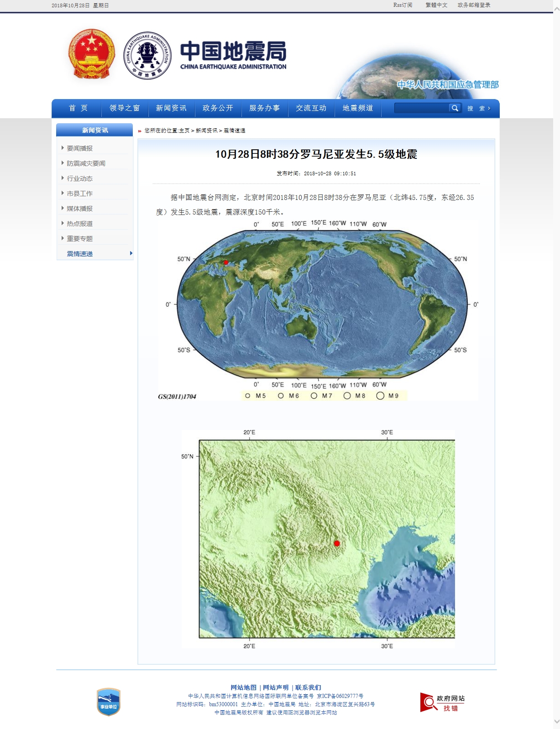Click the world map earthquake image
560x729 pixels.
(318, 309)
